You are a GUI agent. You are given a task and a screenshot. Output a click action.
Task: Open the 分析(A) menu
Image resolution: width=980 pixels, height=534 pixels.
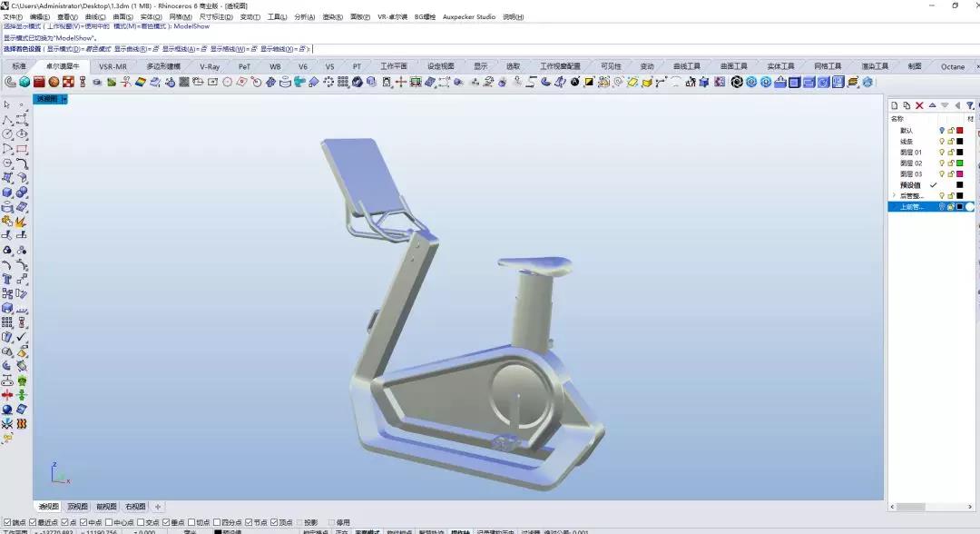304,17
